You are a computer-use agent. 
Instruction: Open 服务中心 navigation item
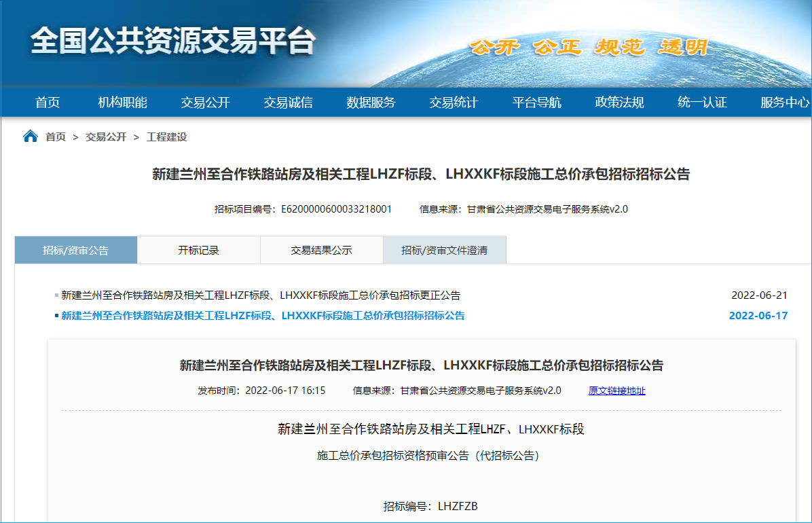click(784, 103)
